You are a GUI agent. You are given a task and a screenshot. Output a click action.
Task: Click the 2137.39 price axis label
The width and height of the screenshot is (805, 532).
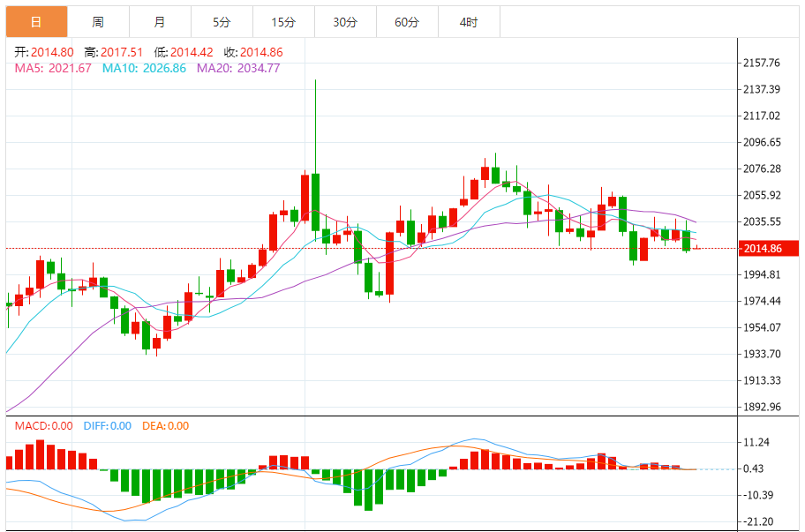click(x=762, y=89)
